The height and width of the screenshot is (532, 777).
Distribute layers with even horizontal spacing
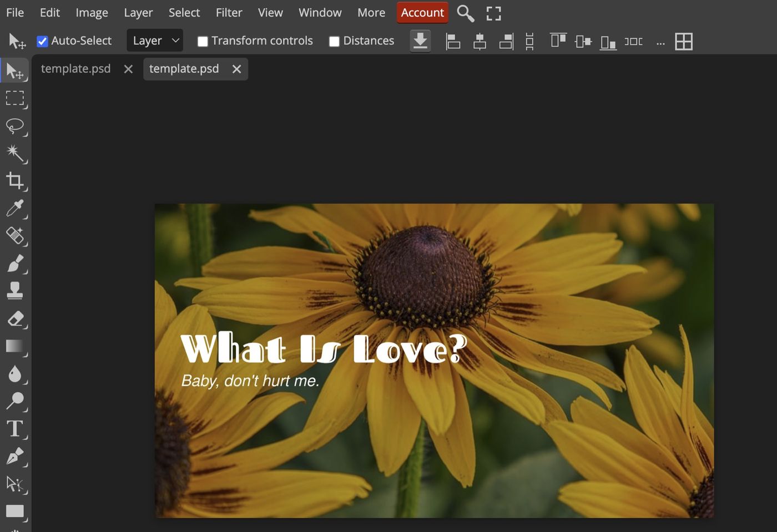(633, 41)
